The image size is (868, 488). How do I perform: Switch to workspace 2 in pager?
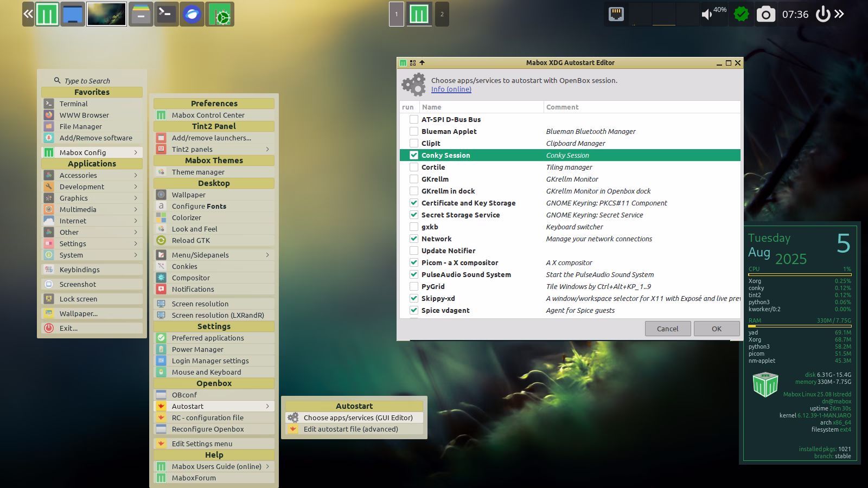coord(442,15)
